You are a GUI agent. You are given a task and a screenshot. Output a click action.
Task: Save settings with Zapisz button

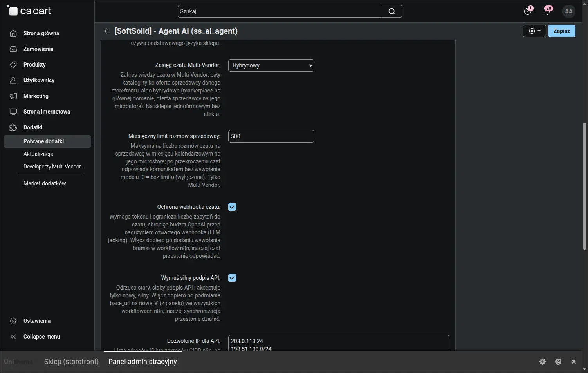pos(562,31)
